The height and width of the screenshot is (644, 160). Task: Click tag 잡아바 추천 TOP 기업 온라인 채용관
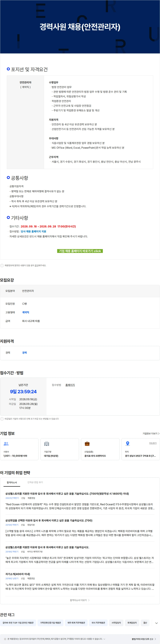(x=18, y=623)
